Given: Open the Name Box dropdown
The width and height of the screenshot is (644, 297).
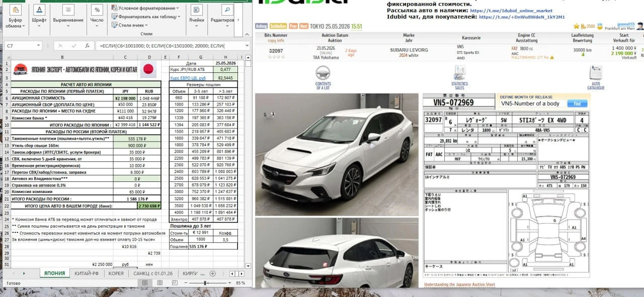Looking at the screenshot, I should tap(39, 46).
